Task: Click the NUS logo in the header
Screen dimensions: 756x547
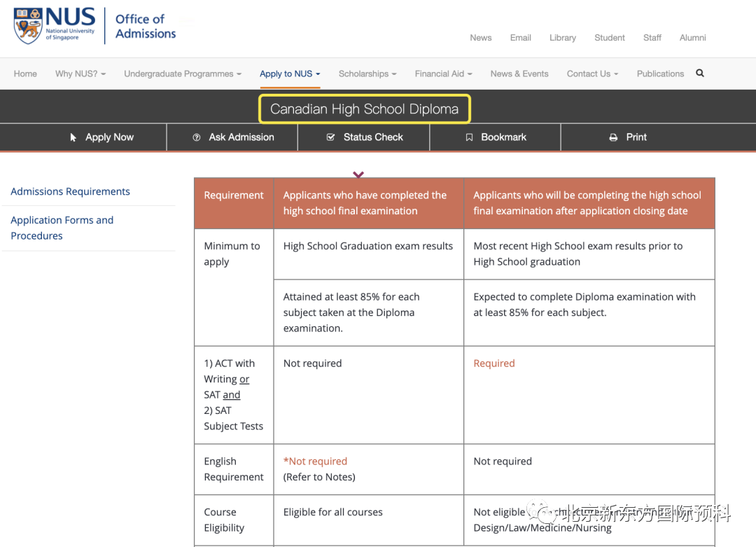Action: click(55, 26)
